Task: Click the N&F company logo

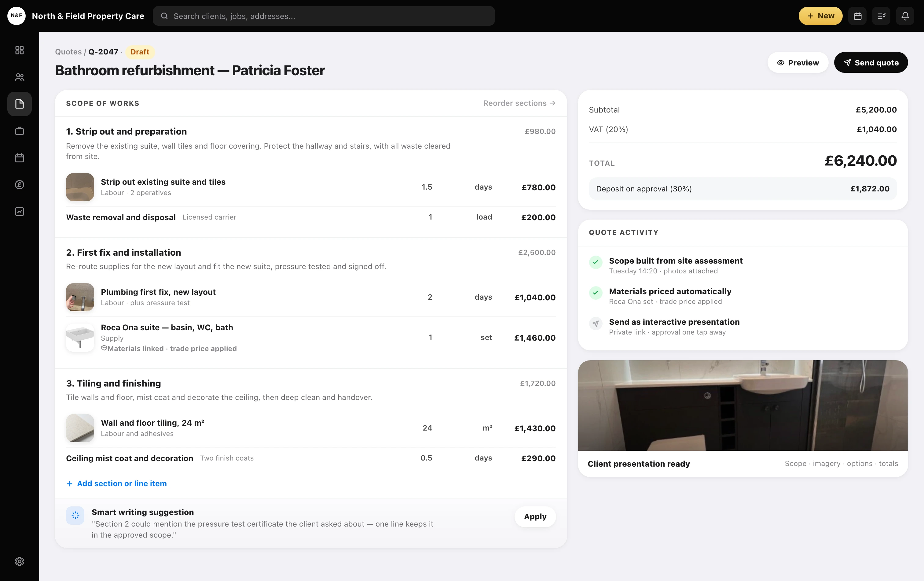Action: coord(16,16)
